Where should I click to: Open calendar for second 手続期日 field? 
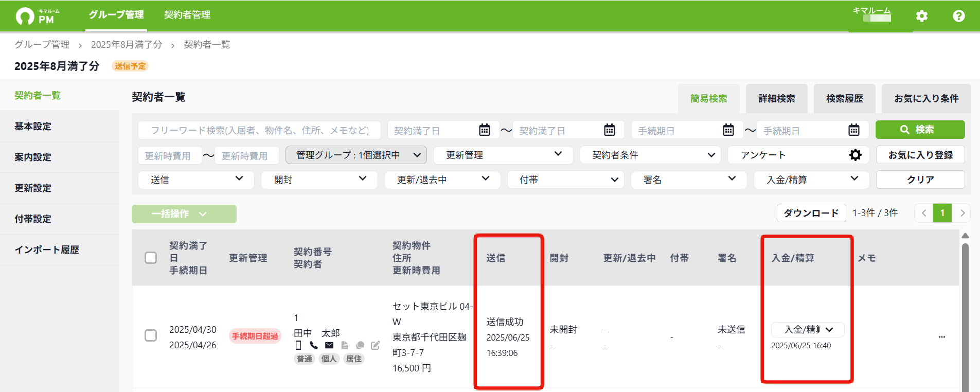[854, 130]
